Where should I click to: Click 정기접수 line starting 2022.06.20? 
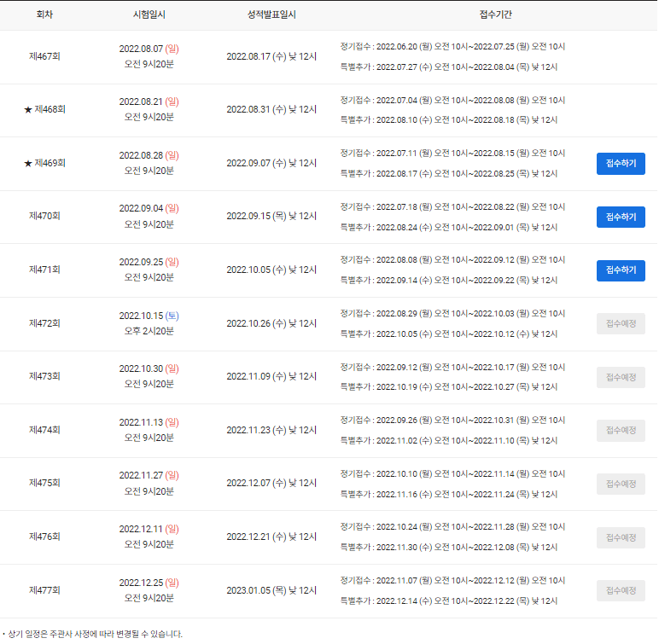coord(452,47)
